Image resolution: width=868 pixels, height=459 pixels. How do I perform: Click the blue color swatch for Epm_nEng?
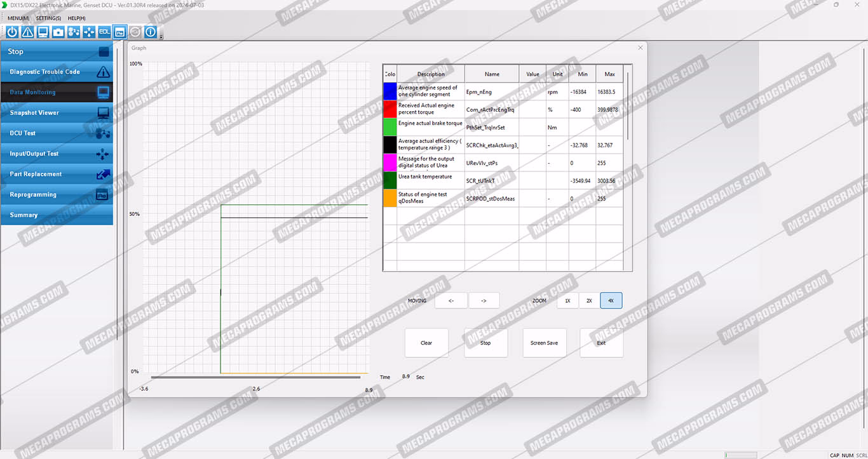(390, 91)
